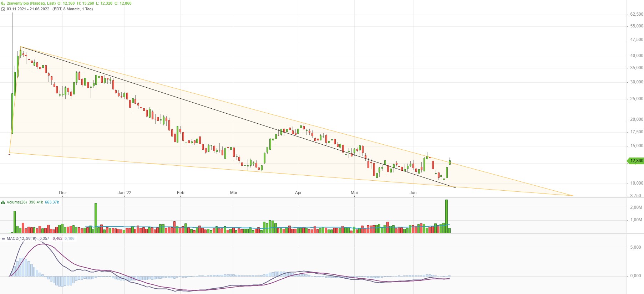Click the low value L: 12,320

(104, 3)
